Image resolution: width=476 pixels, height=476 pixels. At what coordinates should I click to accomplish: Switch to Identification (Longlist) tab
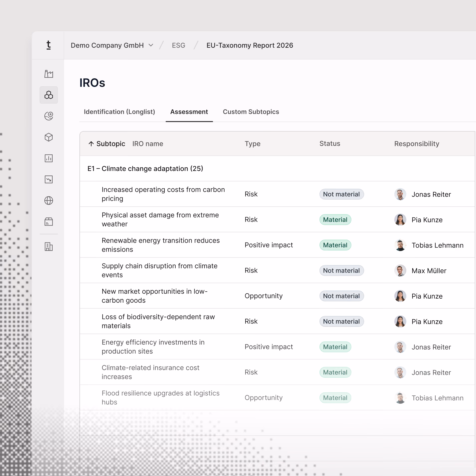tap(119, 112)
